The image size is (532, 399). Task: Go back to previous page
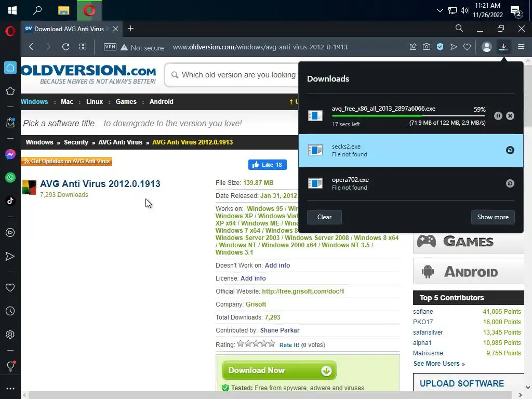click(x=31, y=47)
